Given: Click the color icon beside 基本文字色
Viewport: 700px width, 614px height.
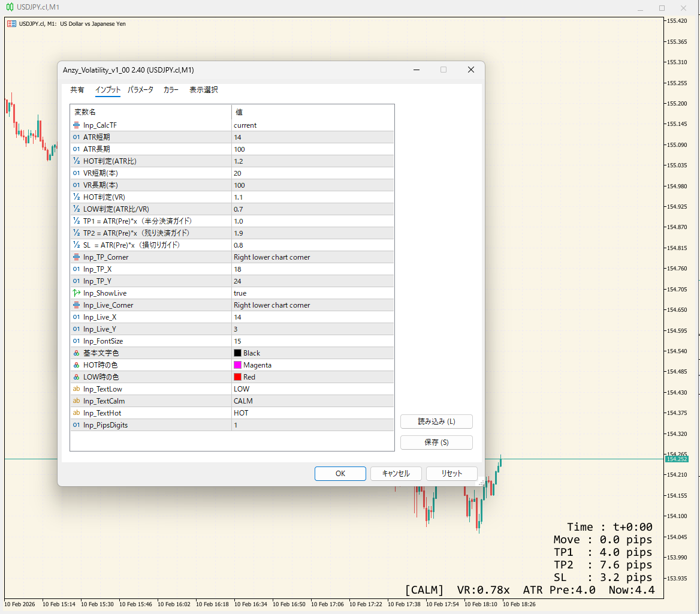Looking at the screenshot, I should 76,353.
